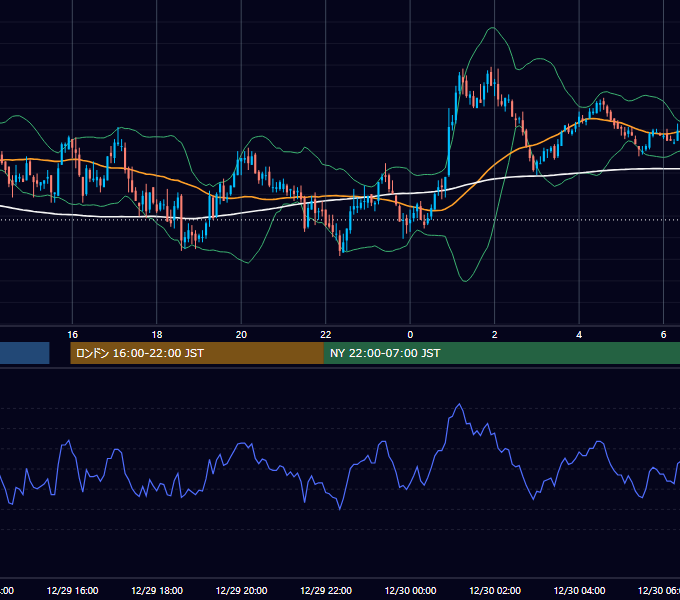Click the highest peak of the blue oscillator line

pos(459,404)
